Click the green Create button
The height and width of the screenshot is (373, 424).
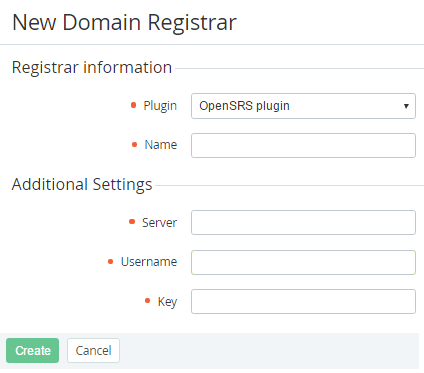point(33,351)
